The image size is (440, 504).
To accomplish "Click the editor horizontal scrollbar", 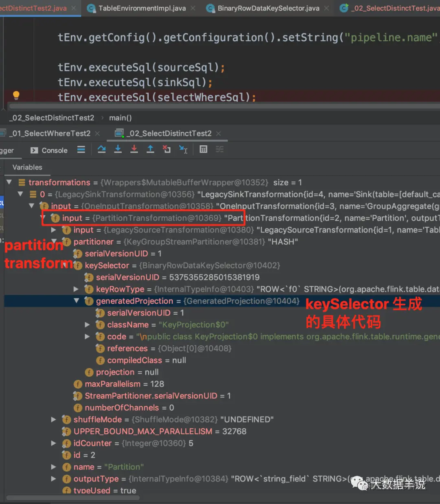I will pyautogui.click(x=224, y=106).
